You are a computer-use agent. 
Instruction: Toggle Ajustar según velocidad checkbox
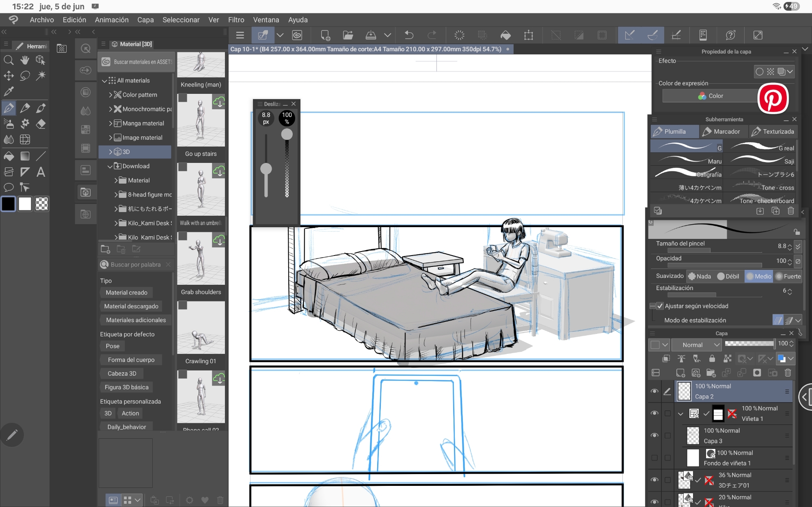click(660, 306)
